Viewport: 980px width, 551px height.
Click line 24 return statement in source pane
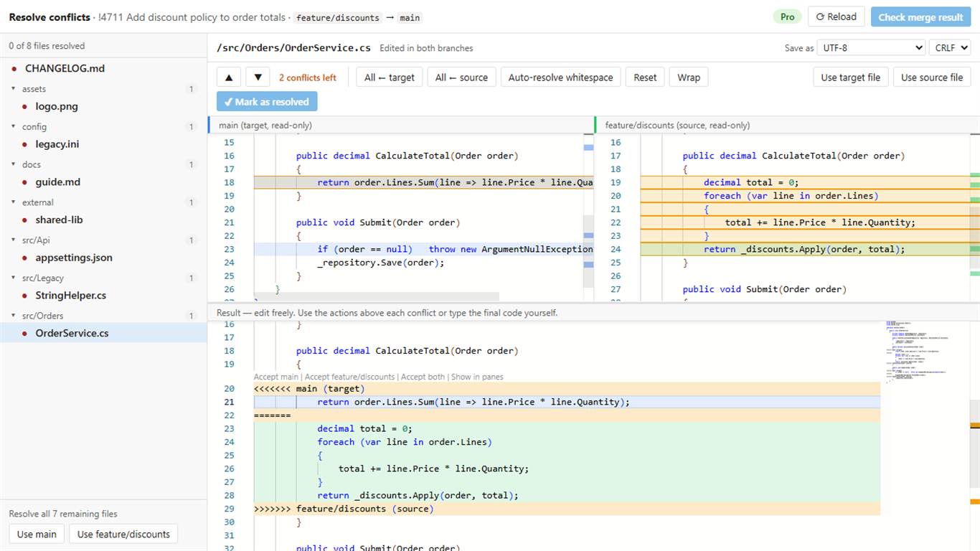tap(804, 249)
